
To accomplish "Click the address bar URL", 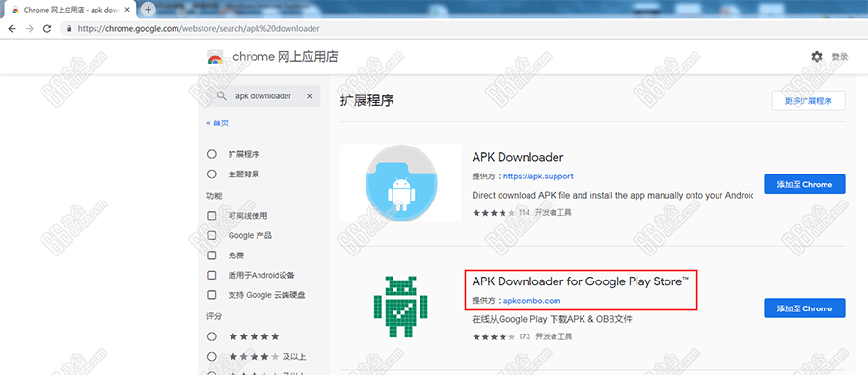I will click(198, 28).
